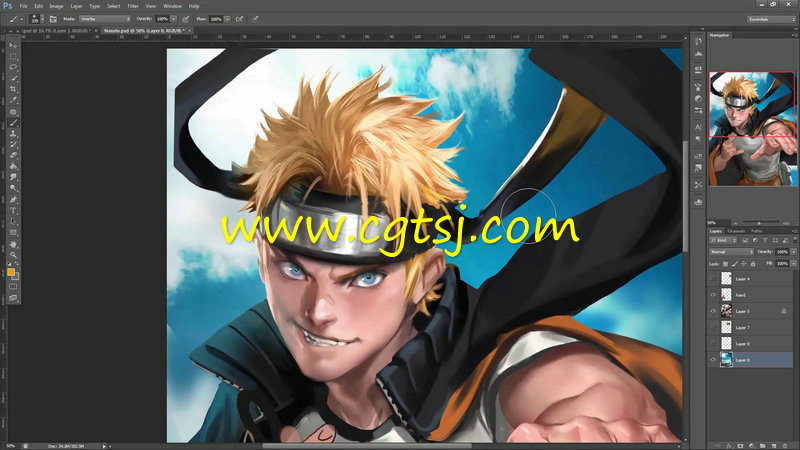
Task: Add layer style fx button
Action: tap(729, 446)
